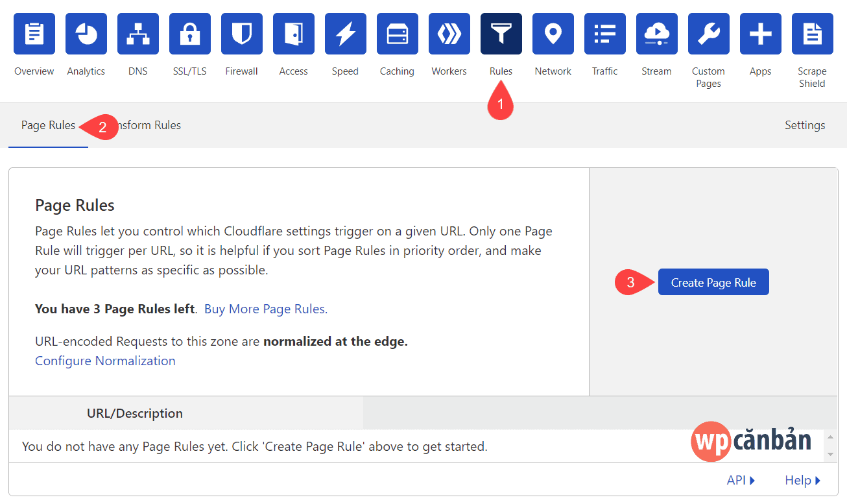The width and height of the screenshot is (847, 504).
Task: Open the Overview clipboard icon
Action: click(x=34, y=34)
